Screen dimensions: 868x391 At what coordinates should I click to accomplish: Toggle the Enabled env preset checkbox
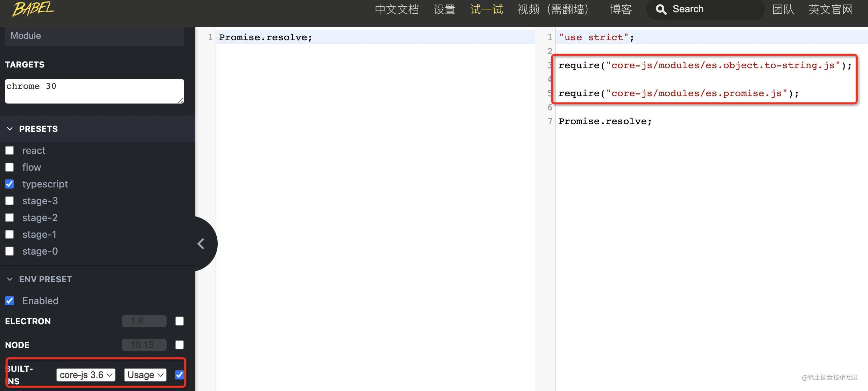coord(10,301)
